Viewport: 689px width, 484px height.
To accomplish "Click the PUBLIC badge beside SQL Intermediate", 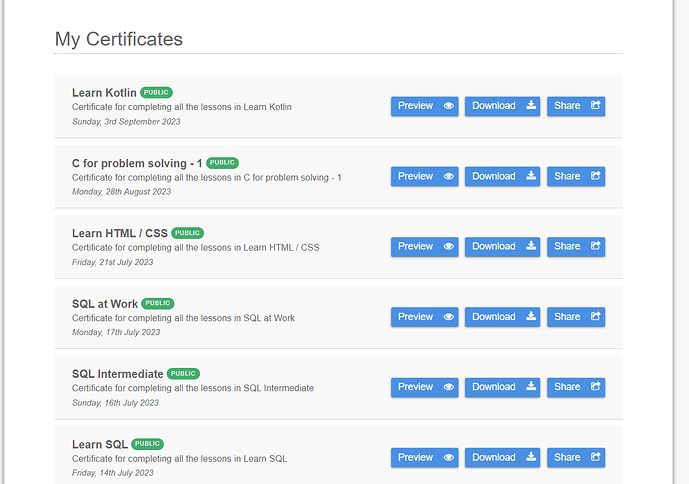I will (183, 374).
